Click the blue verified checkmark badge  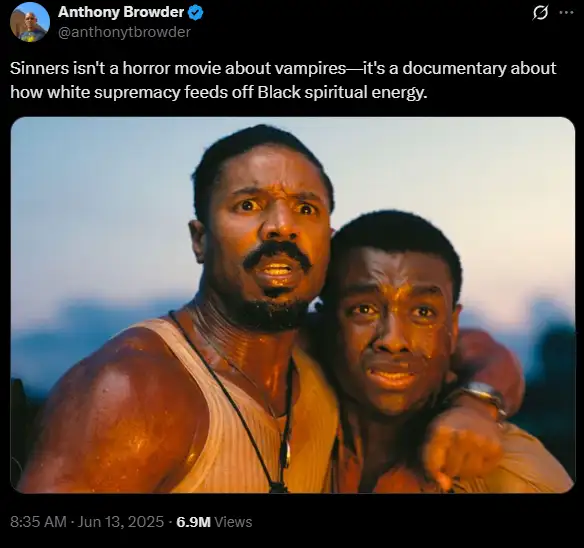(x=195, y=13)
